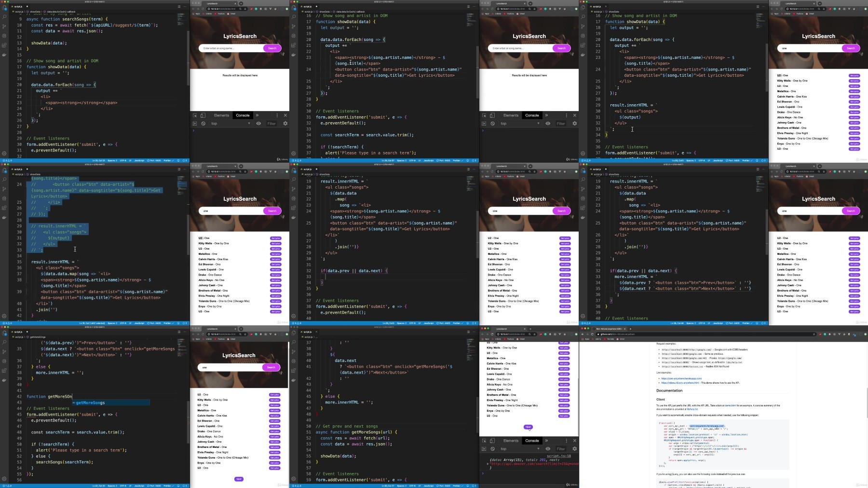Viewport: 868px width, 488px height.
Task: Select the GitHub cors-anywhere browser tab
Action: (x=608, y=329)
